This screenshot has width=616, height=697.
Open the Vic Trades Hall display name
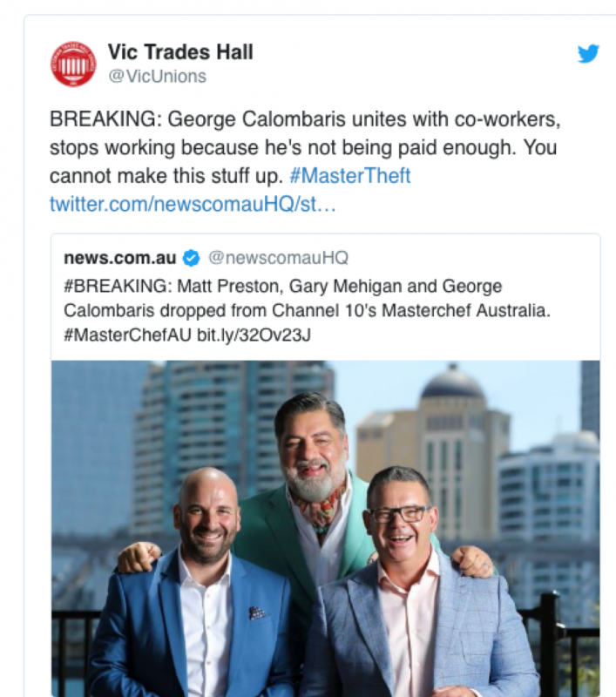click(x=180, y=52)
